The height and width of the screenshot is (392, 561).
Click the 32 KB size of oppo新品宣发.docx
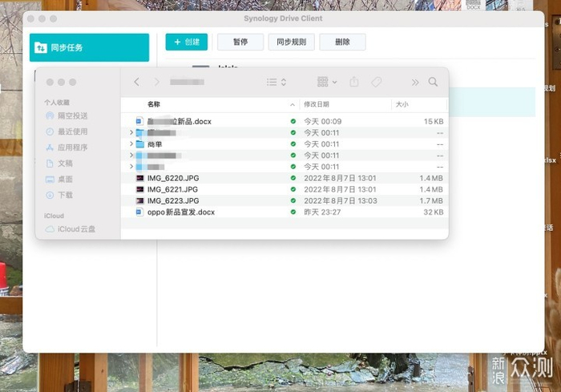point(434,212)
